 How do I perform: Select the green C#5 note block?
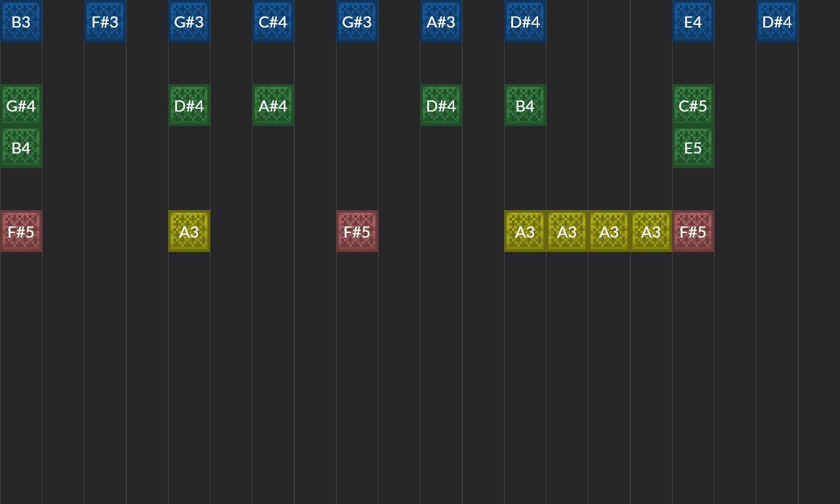693,105
